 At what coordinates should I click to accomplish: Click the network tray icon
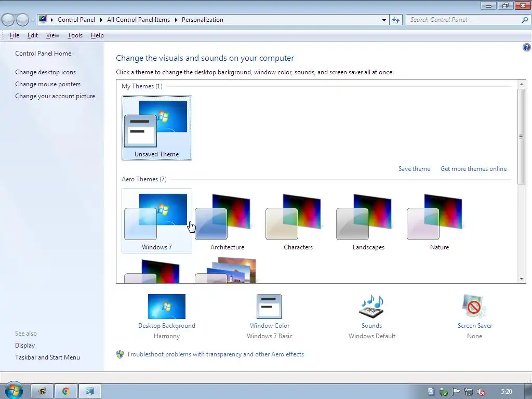pyautogui.click(x=469, y=392)
